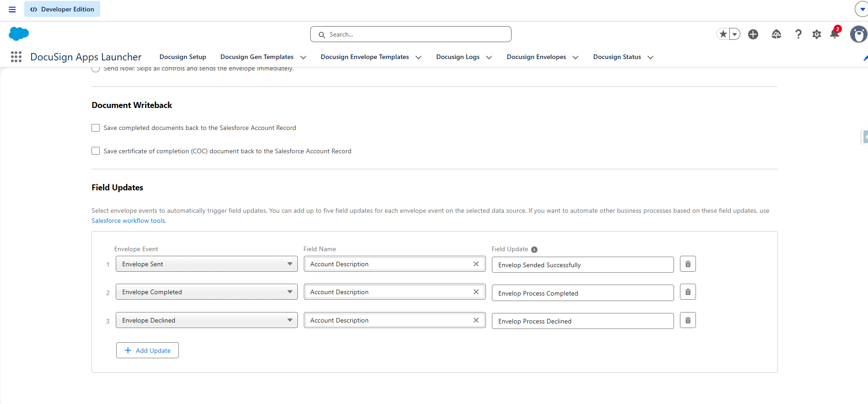Image resolution: width=868 pixels, height=404 pixels.
Task: Clear Field Name in Envelope Completed row
Action: pos(476,292)
